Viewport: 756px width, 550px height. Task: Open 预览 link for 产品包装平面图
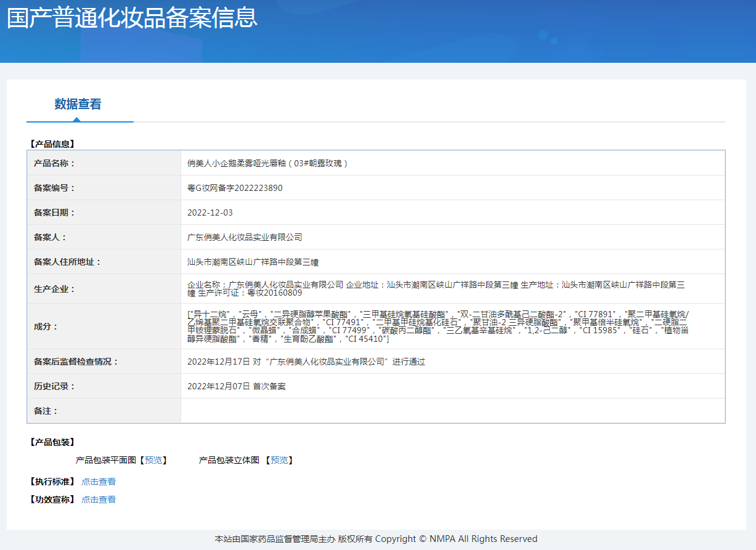pos(153,460)
